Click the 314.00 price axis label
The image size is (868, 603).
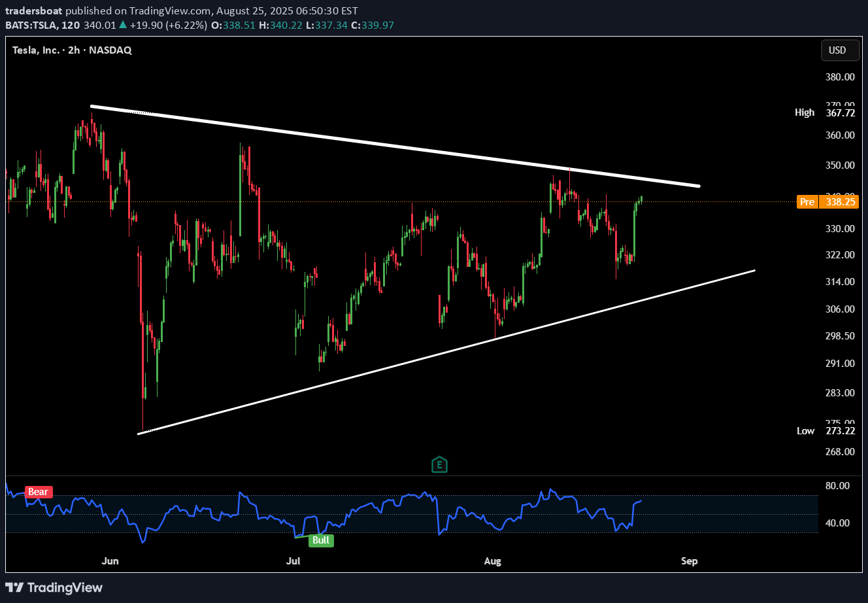pos(840,281)
